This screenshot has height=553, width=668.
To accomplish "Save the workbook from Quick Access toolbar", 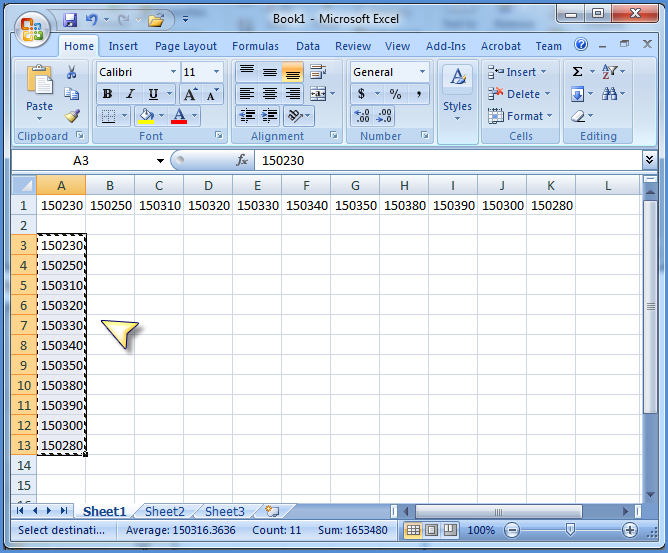I will click(70, 19).
